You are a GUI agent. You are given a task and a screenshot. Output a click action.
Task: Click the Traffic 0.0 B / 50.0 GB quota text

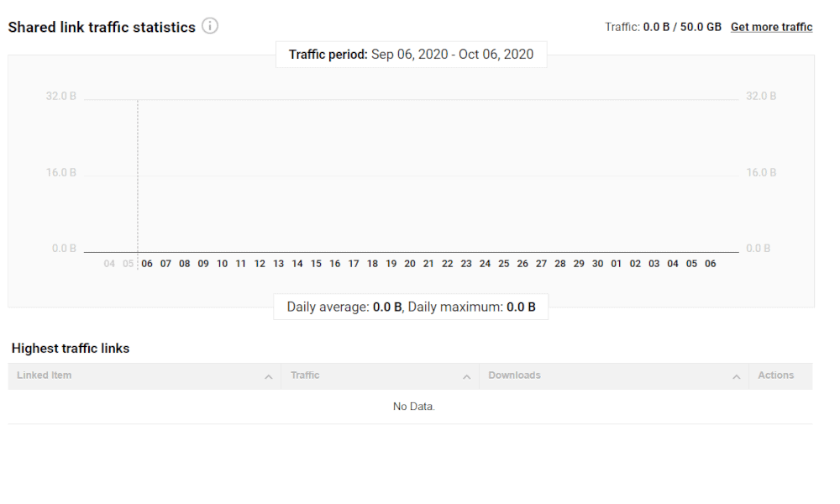[664, 27]
